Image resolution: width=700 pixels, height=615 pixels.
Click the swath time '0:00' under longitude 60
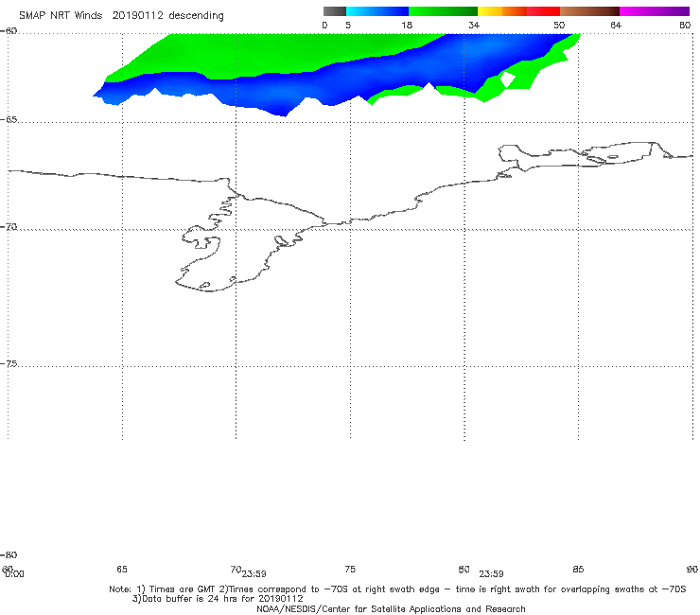(x=15, y=574)
